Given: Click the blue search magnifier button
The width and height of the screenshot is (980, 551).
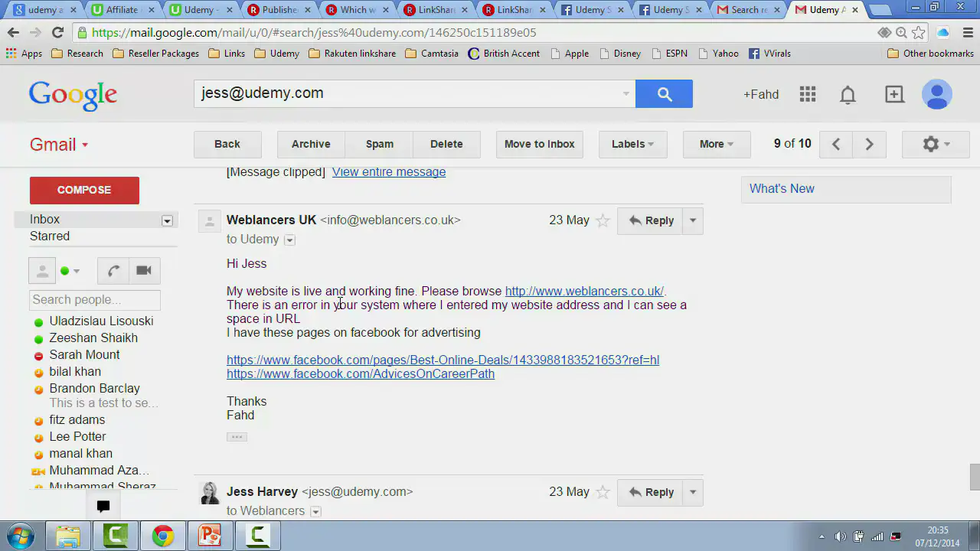Looking at the screenshot, I should tap(664, 94).
